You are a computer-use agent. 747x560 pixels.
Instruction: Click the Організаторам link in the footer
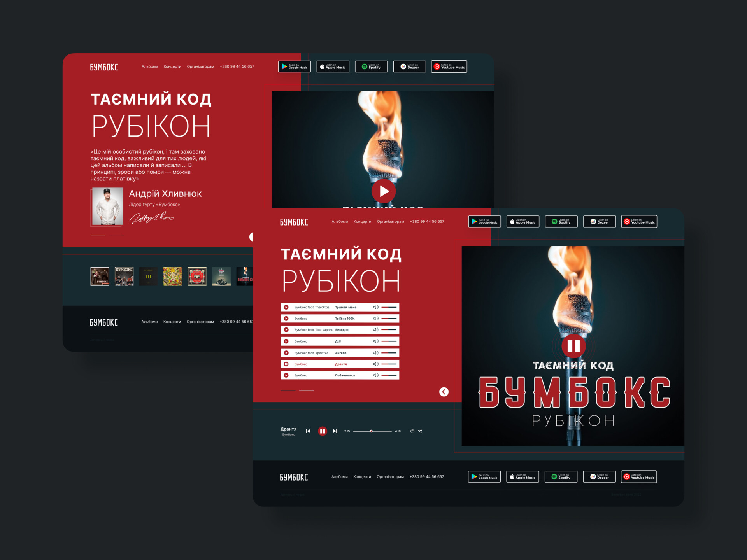[391, 476]
